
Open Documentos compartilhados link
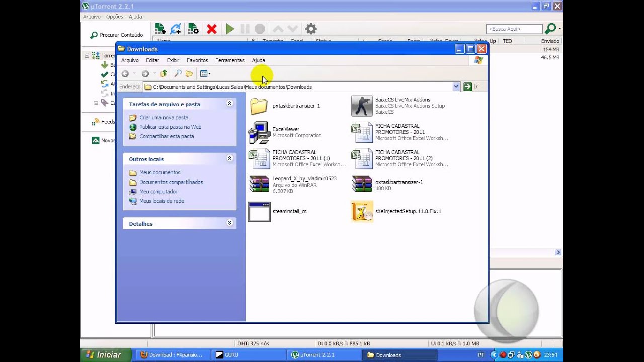(171, 182)
